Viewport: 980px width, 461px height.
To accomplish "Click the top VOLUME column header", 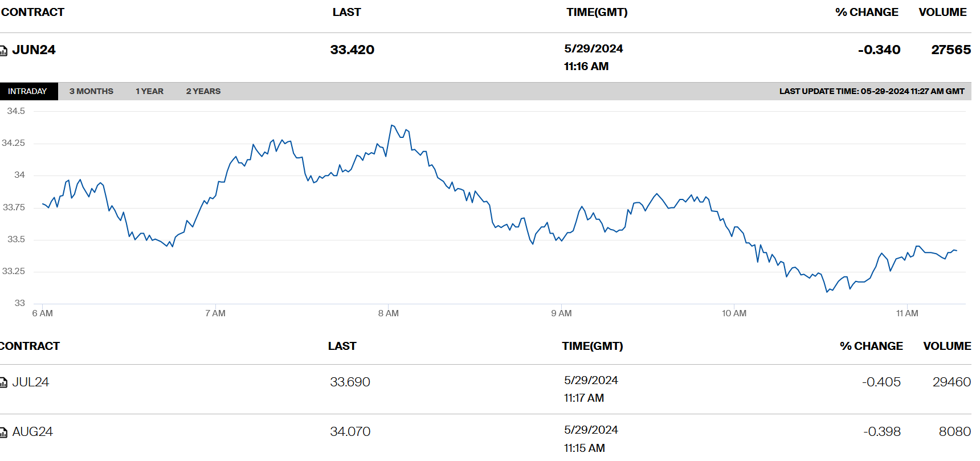I will (942, 12).
